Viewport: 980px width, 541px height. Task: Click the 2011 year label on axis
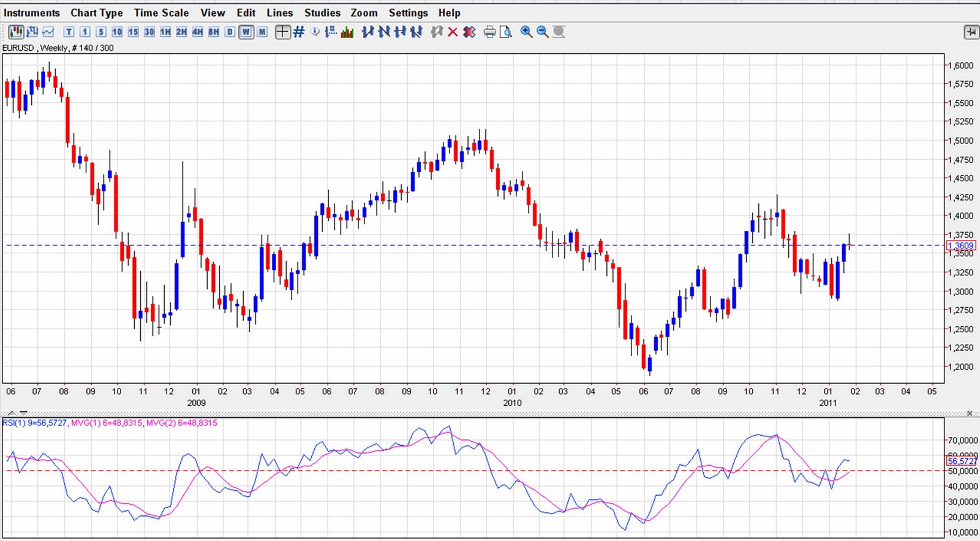[828, 403]
